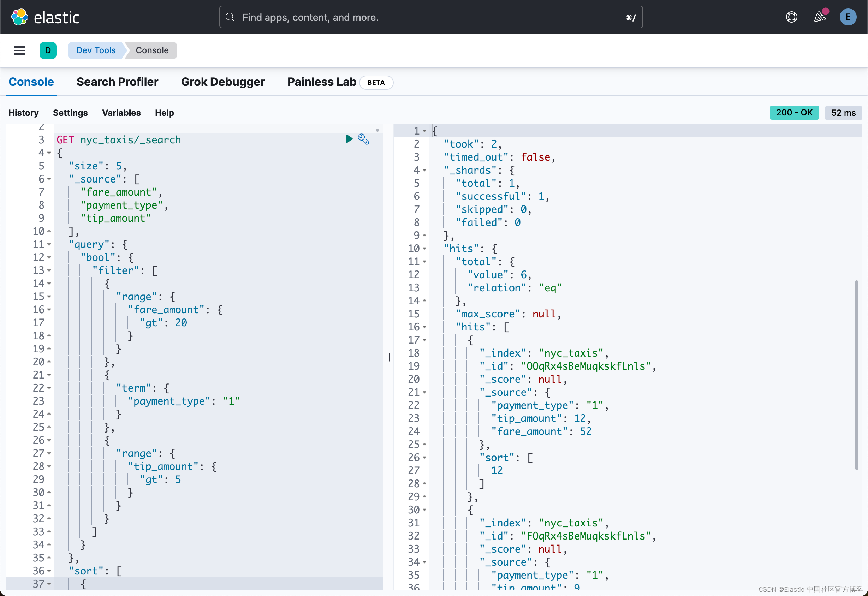868x596 pixels.
Task: Collapse the query block at line 11
Action: [x=49, y=244]
